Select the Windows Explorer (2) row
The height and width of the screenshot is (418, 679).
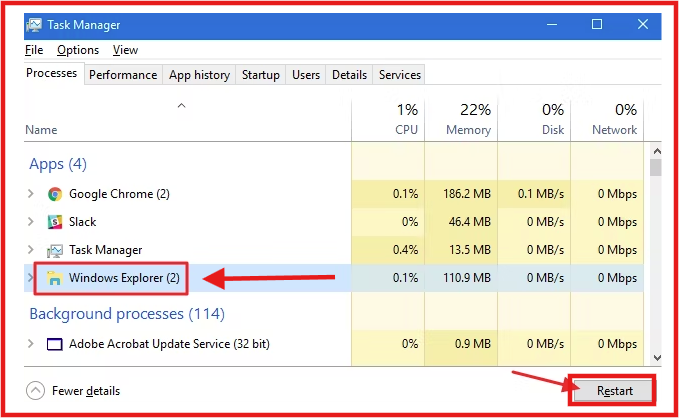333,278
